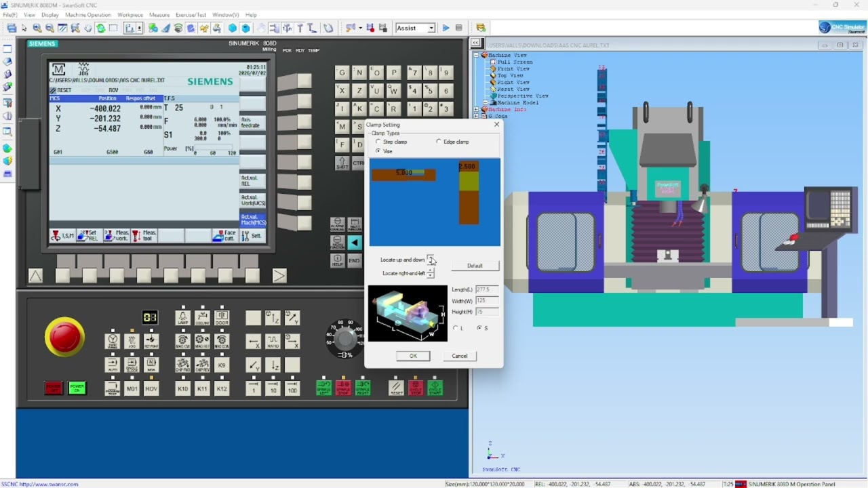Click the Length(L) input field
Viewport: 868px width, 488px height.
pyautogui.click(x=487, y=289)
